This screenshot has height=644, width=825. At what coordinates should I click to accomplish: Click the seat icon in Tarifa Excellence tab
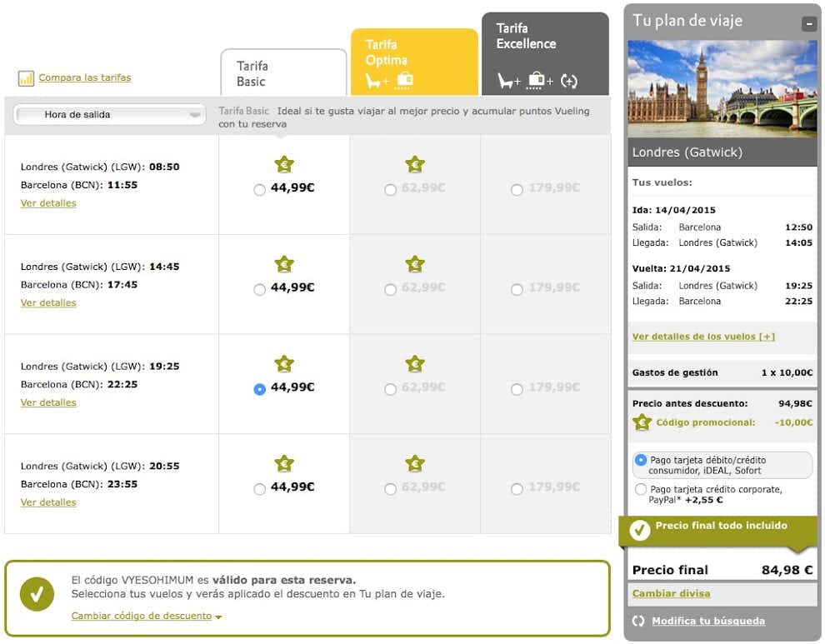tap(505, 81)
